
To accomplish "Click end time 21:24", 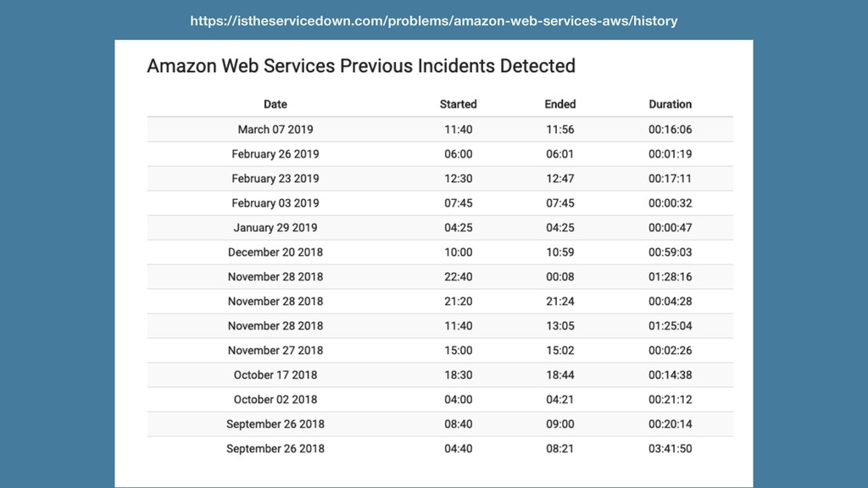I will coord(560,302).
